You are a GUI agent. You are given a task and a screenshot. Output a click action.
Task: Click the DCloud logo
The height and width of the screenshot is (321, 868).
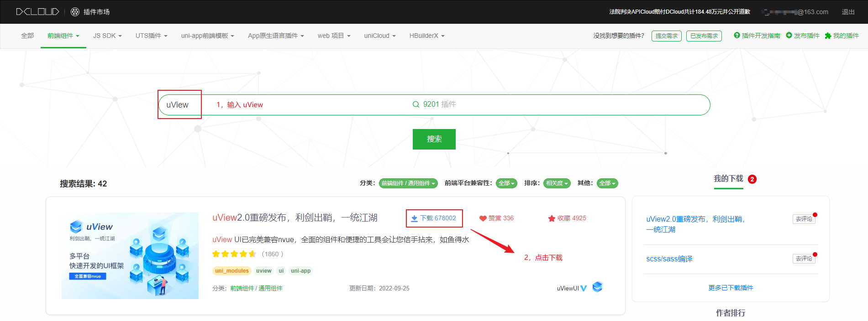pyautogui.click(x=37, y=12)
